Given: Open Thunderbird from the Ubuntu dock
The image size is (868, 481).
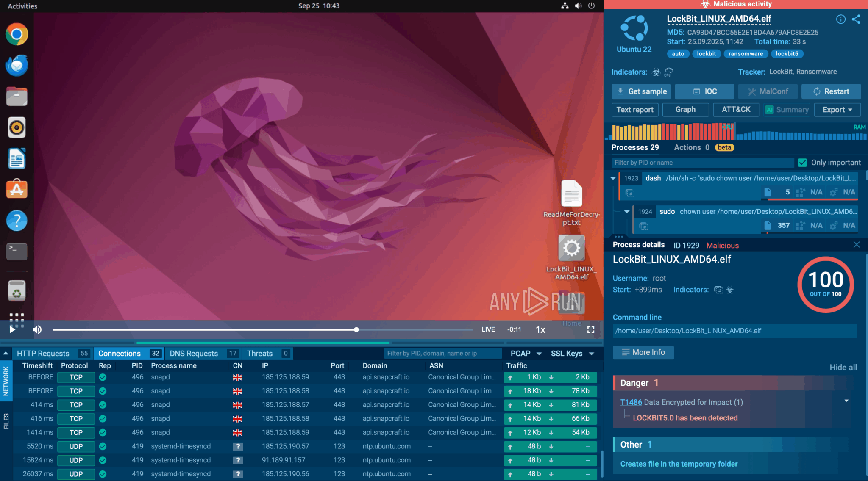Looking at the screenshot, I should click(x=17, y=66).
